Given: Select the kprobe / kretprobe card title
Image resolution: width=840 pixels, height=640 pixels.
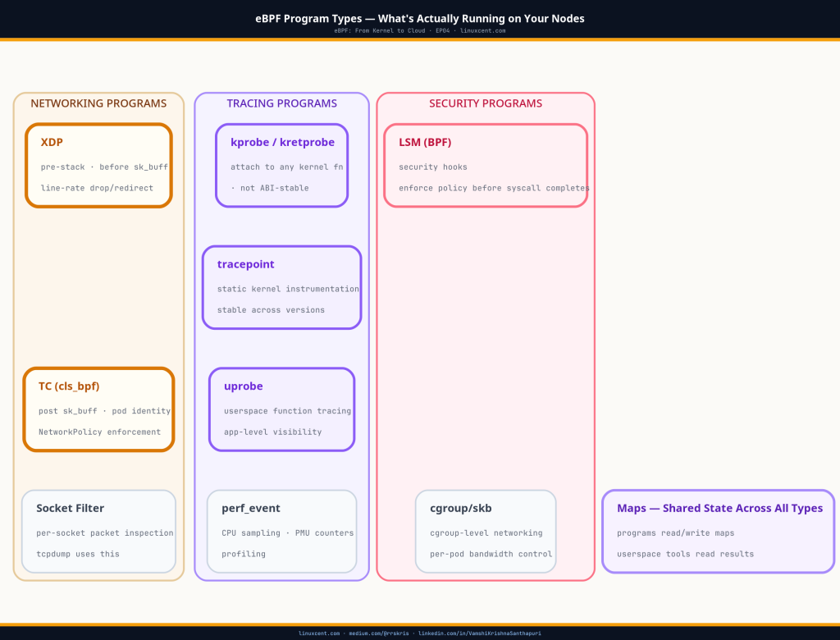Looking at the screenshot, I should pyautogui.click(x=282, y=142).
